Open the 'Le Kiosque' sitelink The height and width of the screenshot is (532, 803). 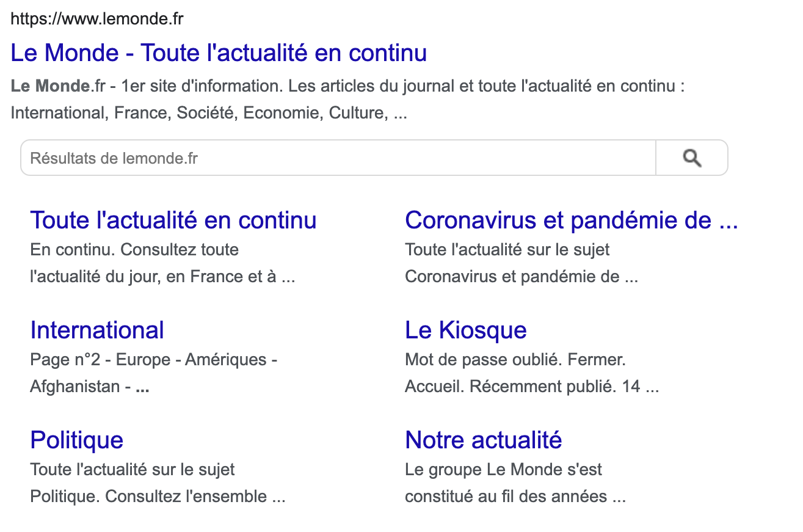click(465, 330)
